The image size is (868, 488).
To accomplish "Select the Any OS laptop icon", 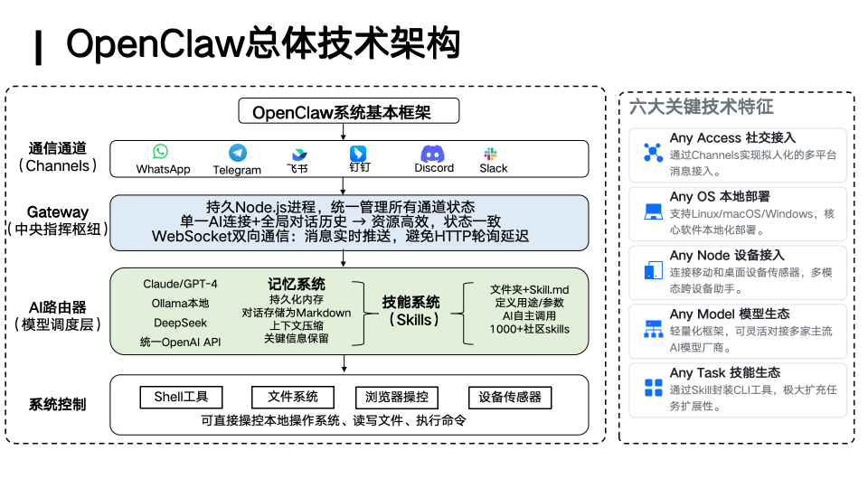I will [x=653, y=211].
